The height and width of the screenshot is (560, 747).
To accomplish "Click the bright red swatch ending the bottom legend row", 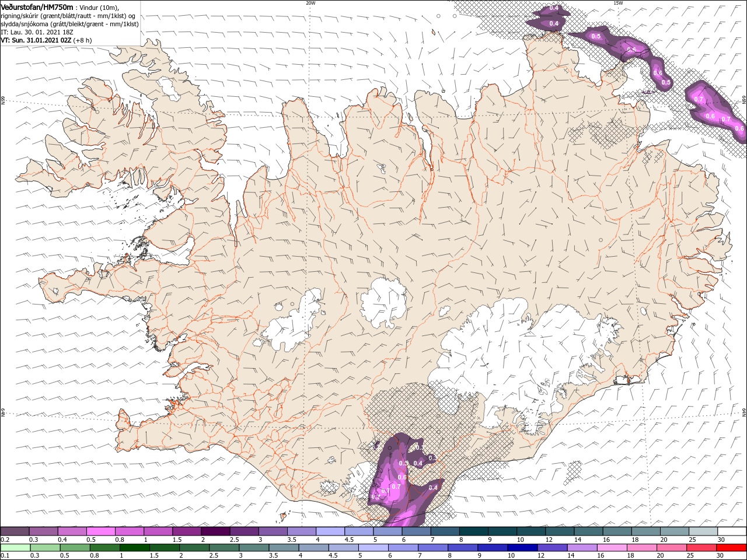I will [x=732, y=548].
